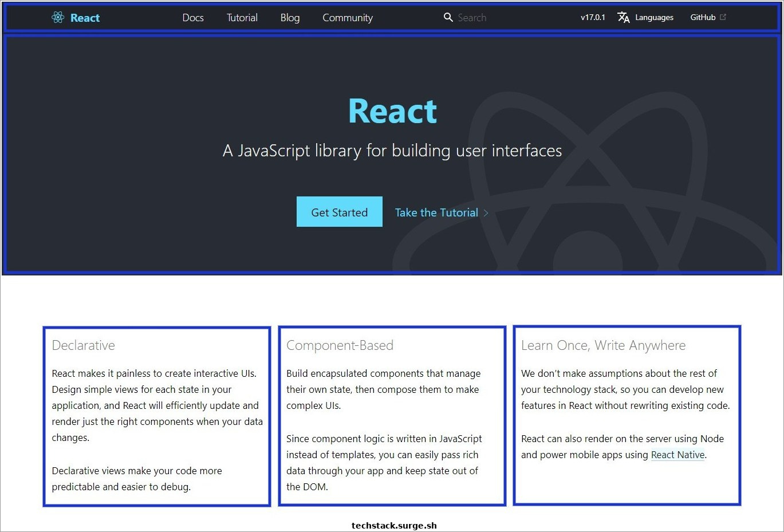This screenshot has width=784, height=532.
Task: Click paragraph starting 'Declarative views make your code'
Action: (x=137, y=479)
